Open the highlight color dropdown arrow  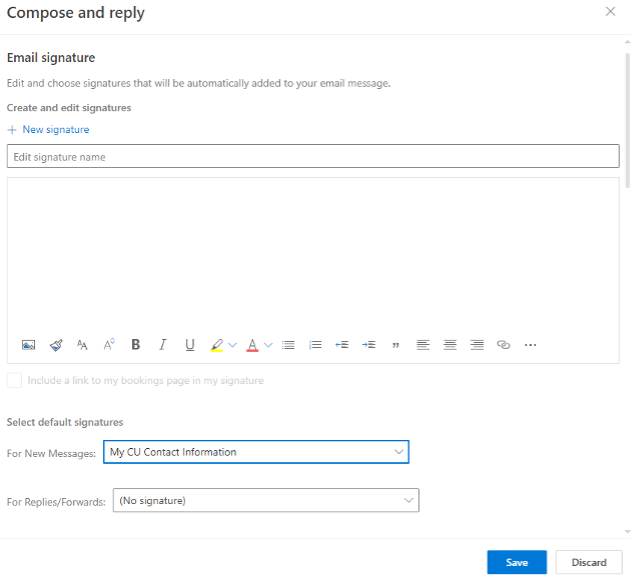[x=233, y=345]
